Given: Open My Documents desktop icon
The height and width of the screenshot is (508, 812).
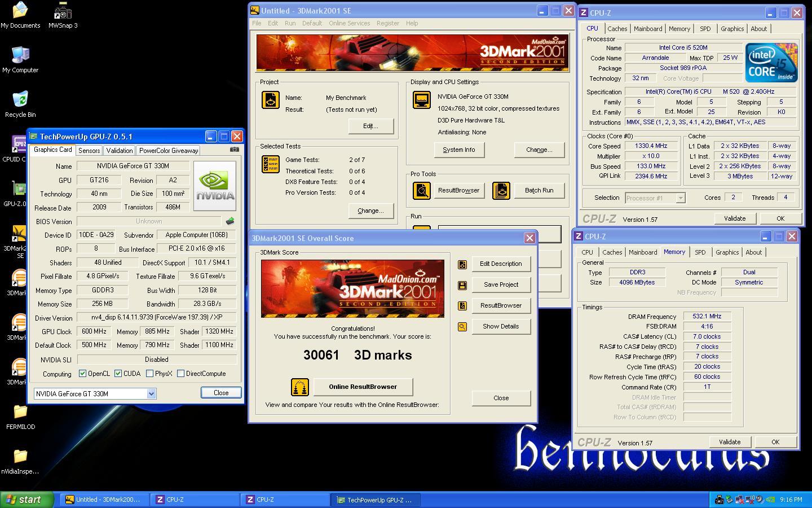Looking at the screenshot, I should (x=20, y=15).
